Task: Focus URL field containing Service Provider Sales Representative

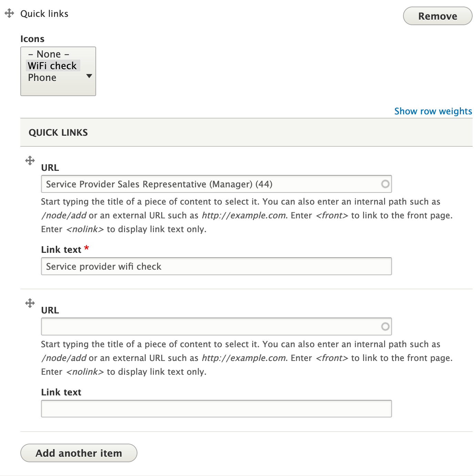Action: pyautogui.click(x=210, y=184)
